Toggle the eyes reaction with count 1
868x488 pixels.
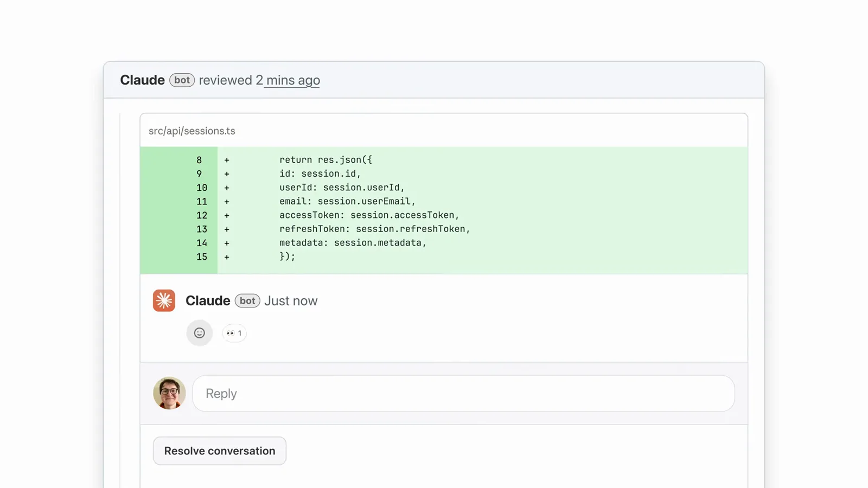click(x=234, y=333)
